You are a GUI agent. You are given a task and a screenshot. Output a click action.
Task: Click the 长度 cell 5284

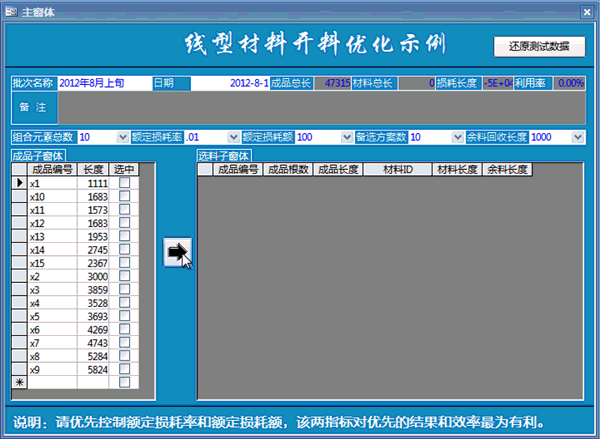pyautogui.click(x=93, y=356)
